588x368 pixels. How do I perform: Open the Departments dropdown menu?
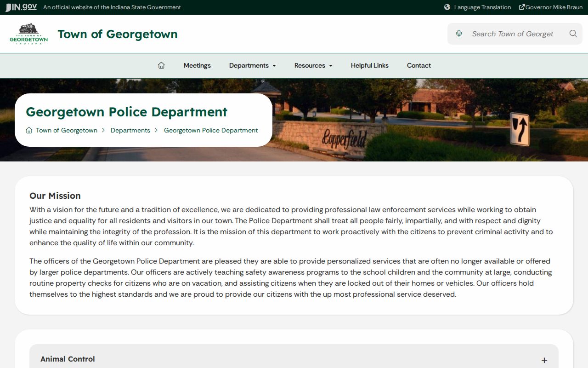[253, 65]
